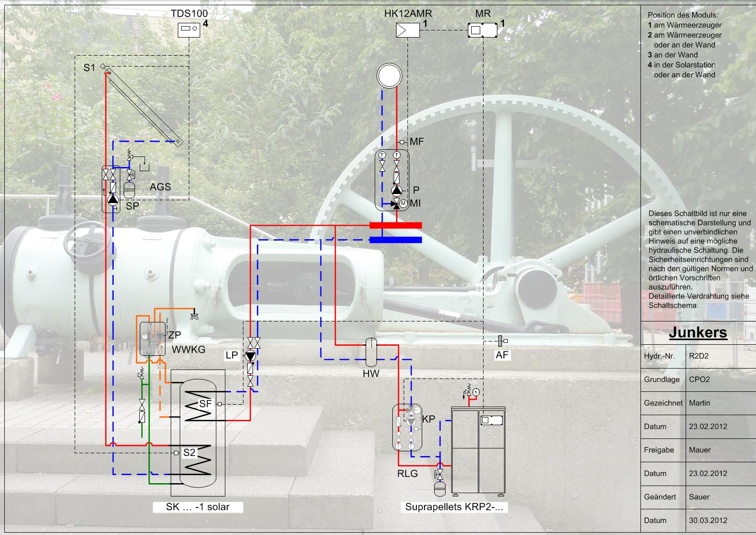Screen dimensions: 756x535
Task: Click the solar pump SP symbol
Action: coord(113,200)
